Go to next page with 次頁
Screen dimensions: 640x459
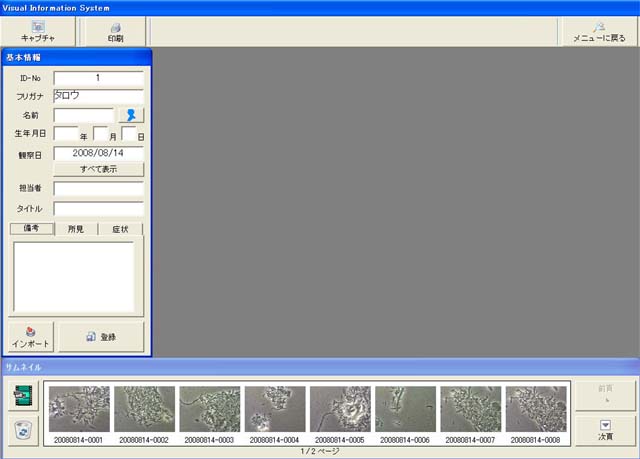[x=604, y=430]
